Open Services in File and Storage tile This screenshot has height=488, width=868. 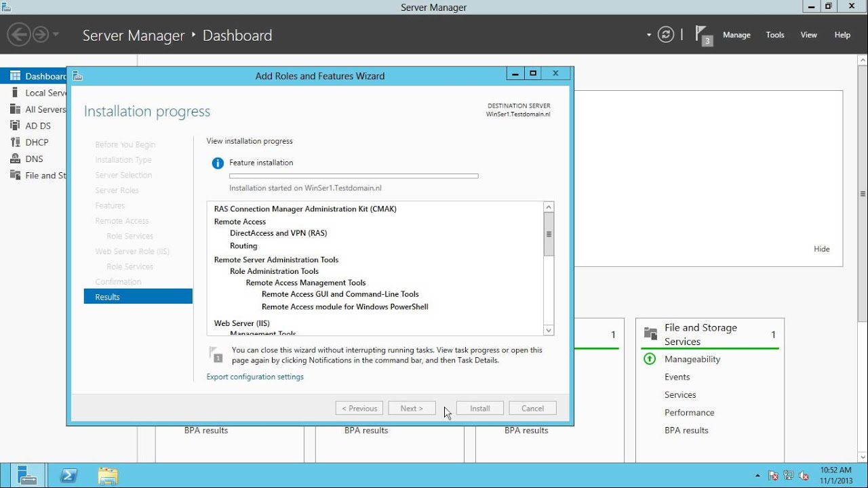(x=680, y=394)
